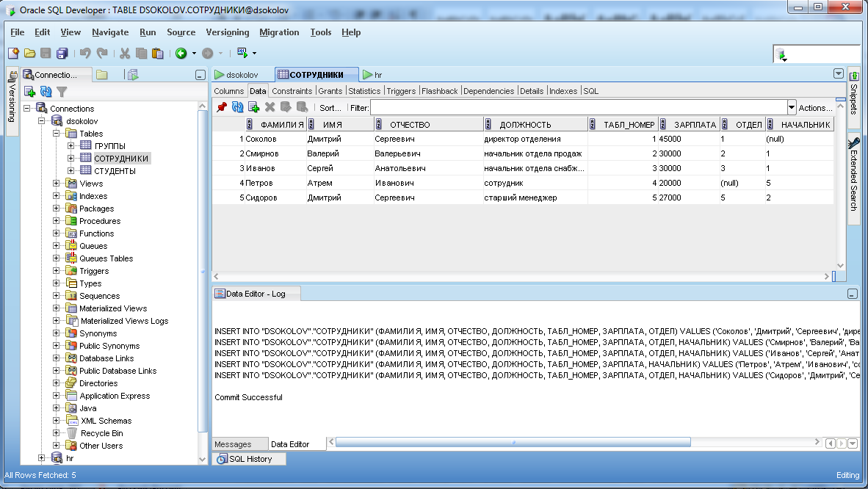Select the СОТРУДНИКИ table in the tree
Screen dimensions: 868x489
coord(121,159)
